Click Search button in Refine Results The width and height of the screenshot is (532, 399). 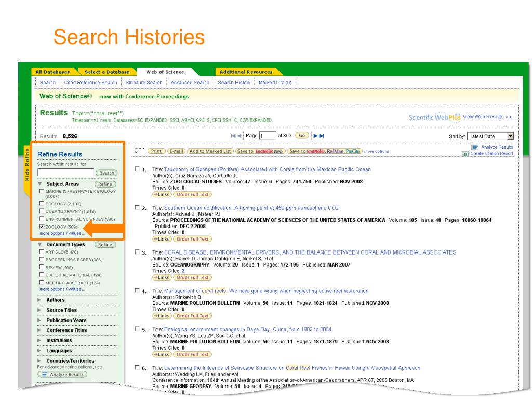107,173
